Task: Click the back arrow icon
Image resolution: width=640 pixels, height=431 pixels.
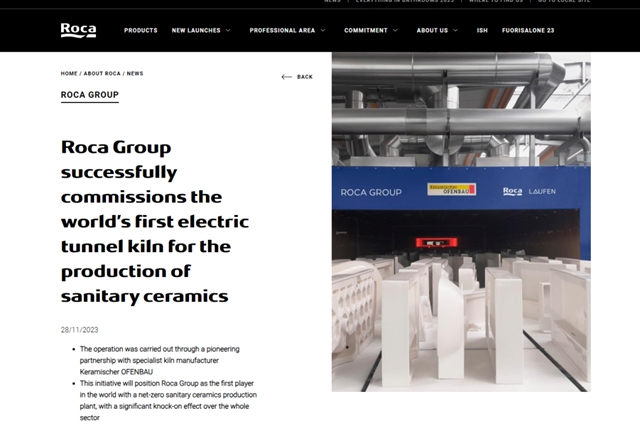Action: pos(287,77)
